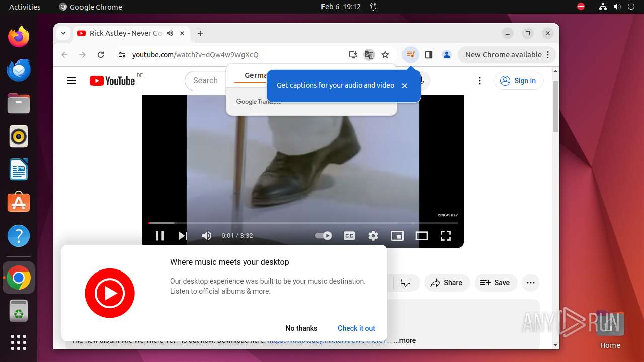Install app via the address bar icon

point(353,55)
